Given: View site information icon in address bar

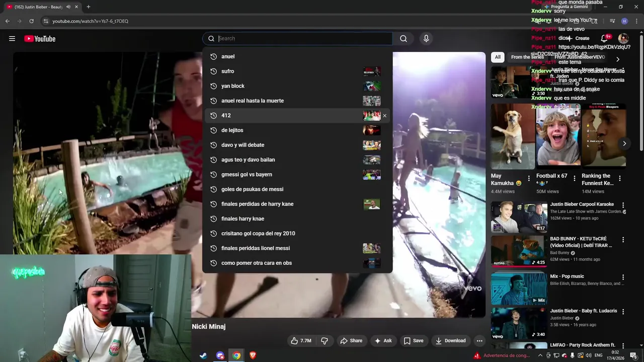Looking at the screenshot, I should pos(46,21).
